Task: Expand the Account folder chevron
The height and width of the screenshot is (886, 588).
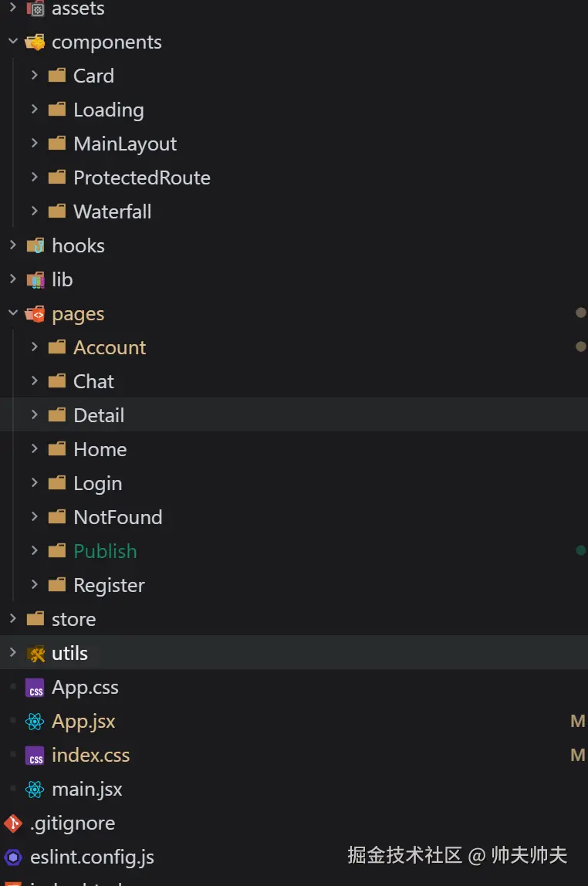Action: click(x=35, y=347)
